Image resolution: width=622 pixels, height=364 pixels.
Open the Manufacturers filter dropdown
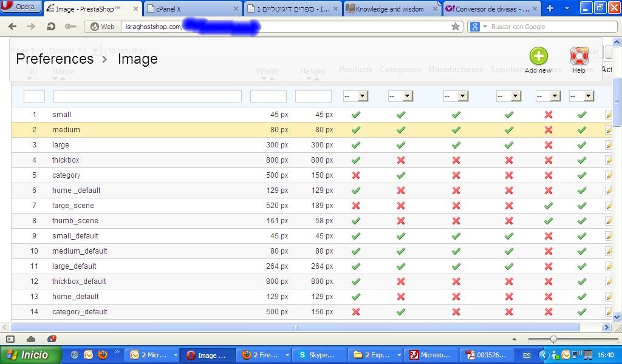tap(456, 96)
